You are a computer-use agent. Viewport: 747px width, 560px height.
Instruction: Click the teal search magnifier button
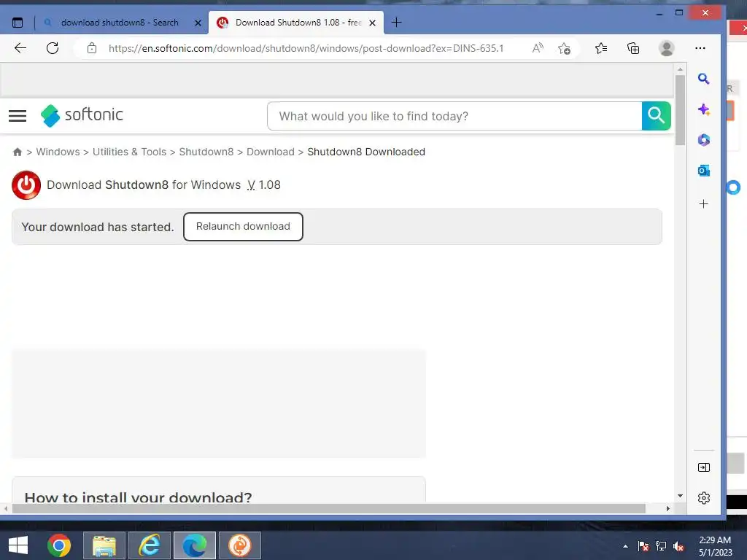point(656,116)
